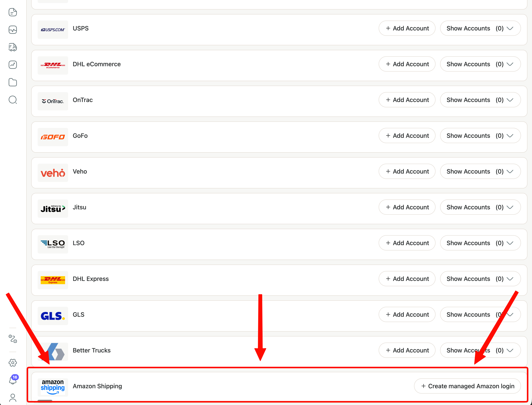This screenshot has width=532, height=405.
Task: Click the LSO Lone Star Overnight logo
Action: [x=53, y=244]
